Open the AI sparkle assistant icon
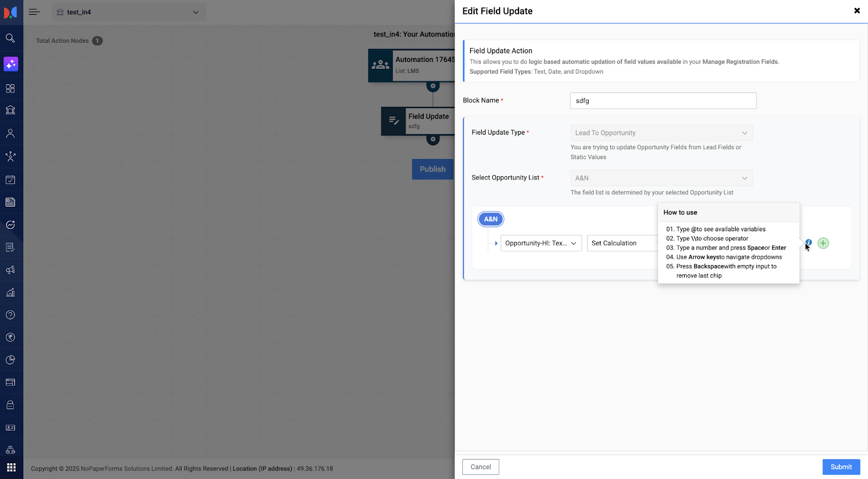 (x=11, y=64)
